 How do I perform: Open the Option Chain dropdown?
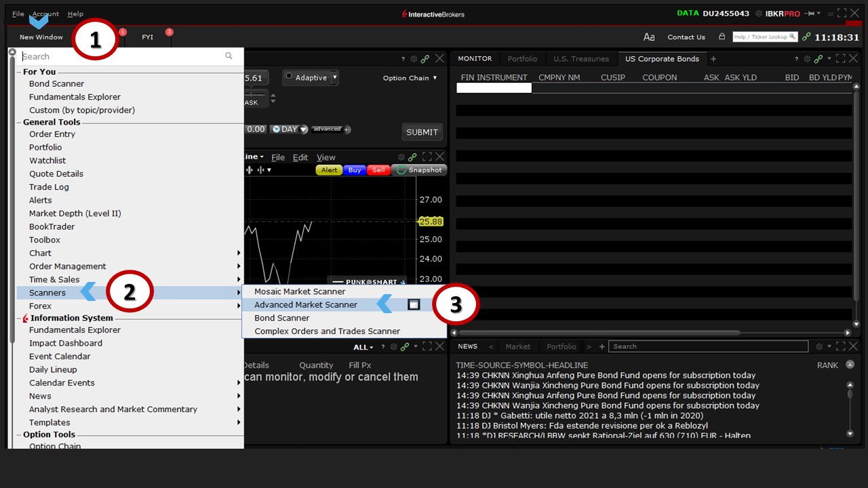(x=410, y=77)
